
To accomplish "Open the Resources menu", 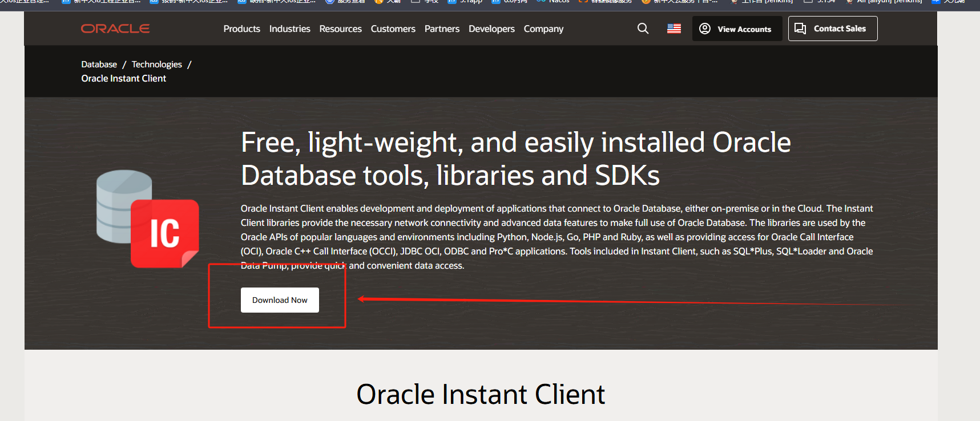I will click(x=340, y=29).
